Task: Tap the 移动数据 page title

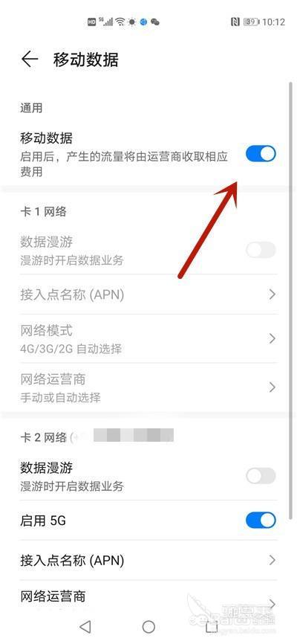Action: [85, 60]
